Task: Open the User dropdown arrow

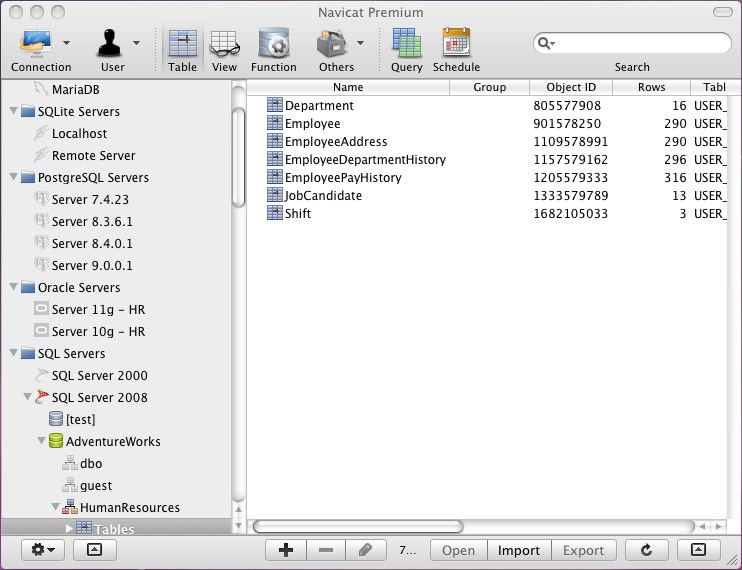Action: pyautogui.click(x=136, y=43)
